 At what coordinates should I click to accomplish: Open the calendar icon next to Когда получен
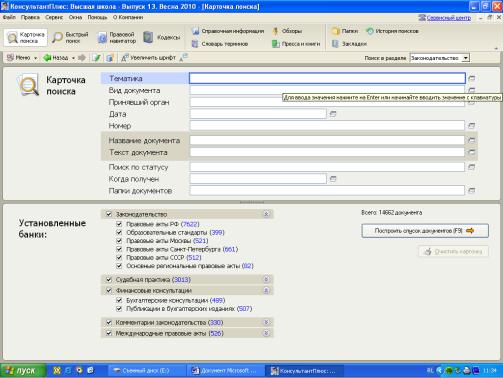pyautogui.click(x=333, y=179)
